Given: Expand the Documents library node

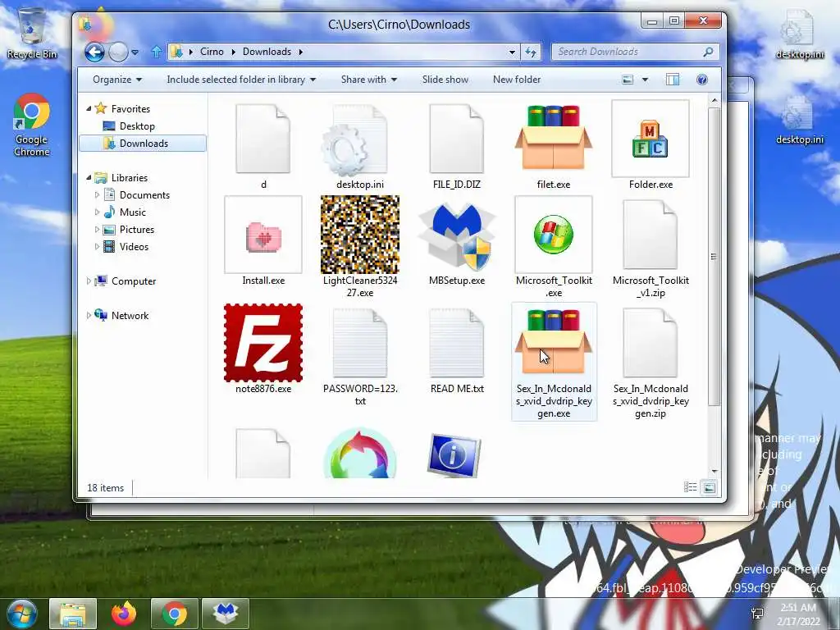Looking at the screenshot, I should pos(97,195).
